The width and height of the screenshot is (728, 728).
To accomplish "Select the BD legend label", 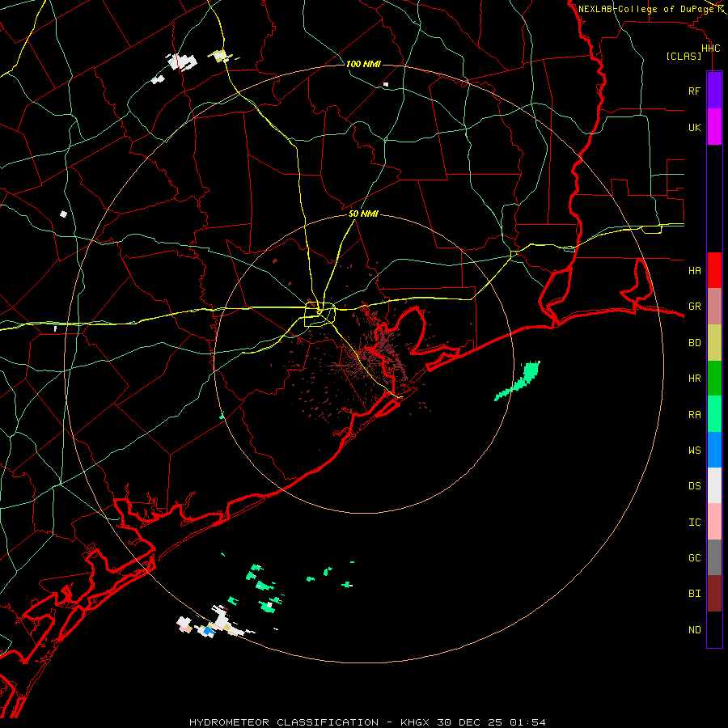I will [x=695, y=343].
